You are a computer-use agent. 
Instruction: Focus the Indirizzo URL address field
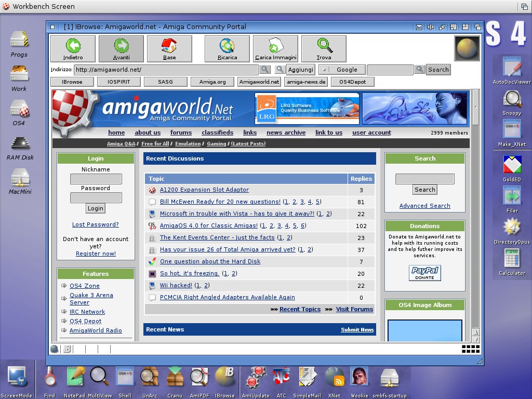(166, 70)
